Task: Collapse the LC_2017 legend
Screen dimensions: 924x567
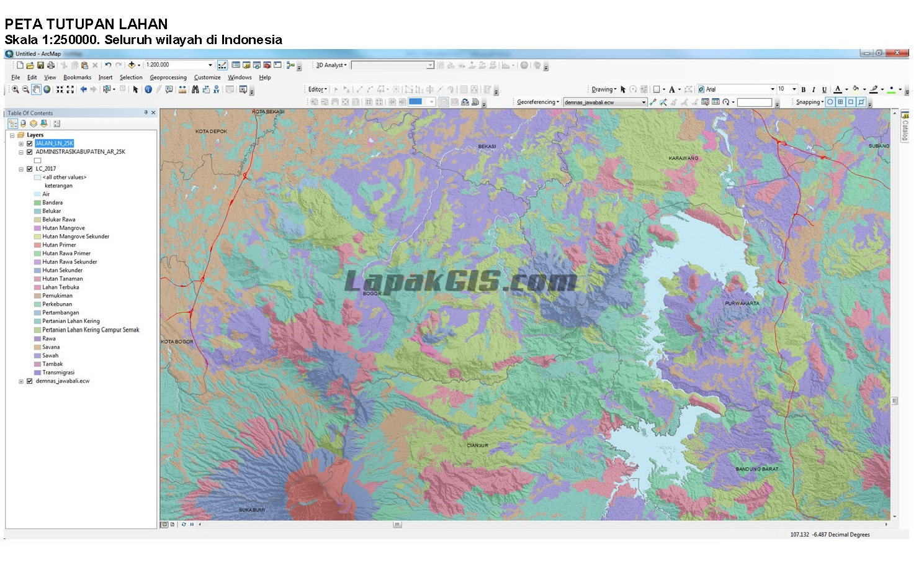Action: [x=20, y=168]
